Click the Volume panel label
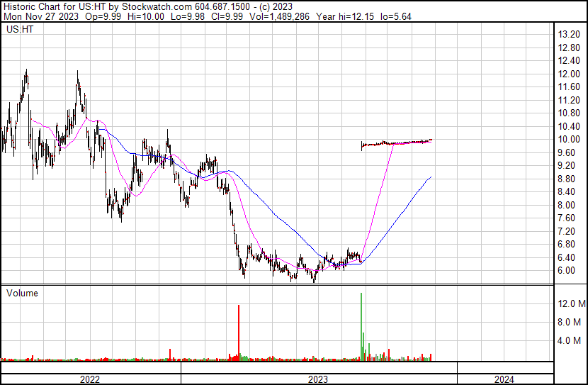 22,293
